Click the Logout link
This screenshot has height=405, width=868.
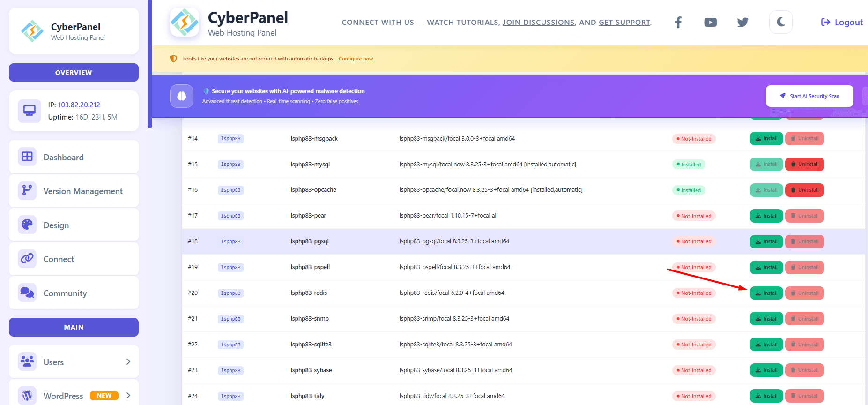point(842,22)
